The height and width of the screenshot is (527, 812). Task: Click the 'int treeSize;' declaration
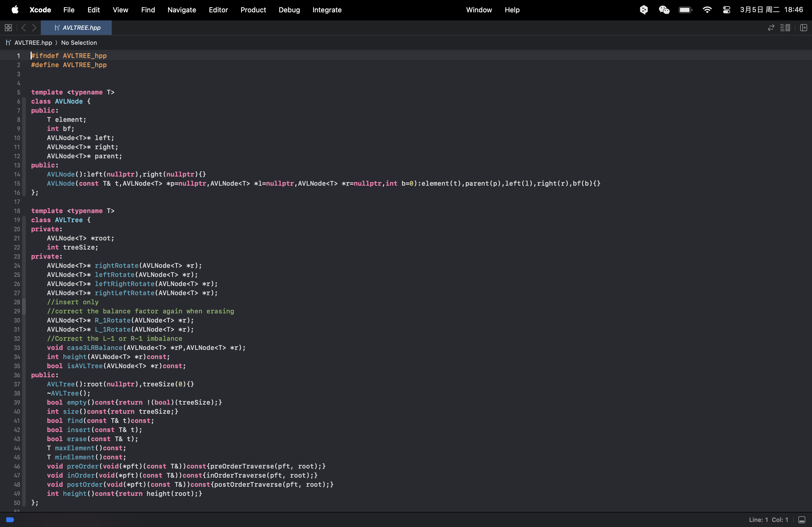click(73, 247)
